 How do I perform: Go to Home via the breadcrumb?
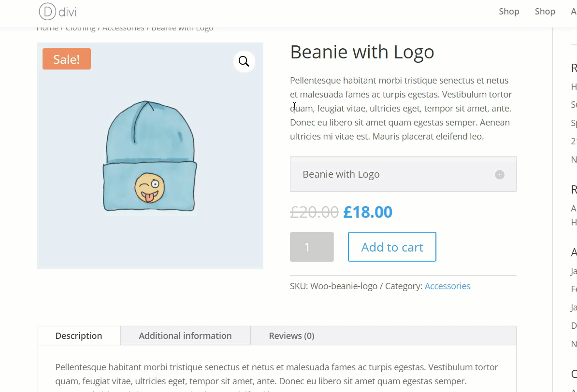pyautogui.click(x=47, y=28)
